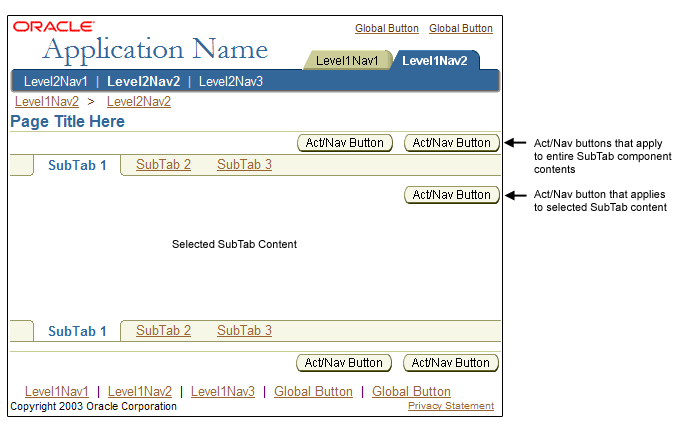
Task: Open SubTab 3 in the top subtab bar
Action: [245, 164]
